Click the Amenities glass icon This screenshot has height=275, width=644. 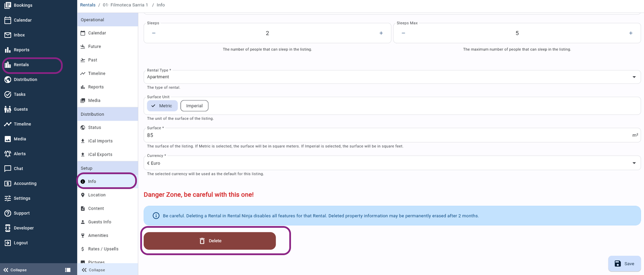[x=83, y=235]
